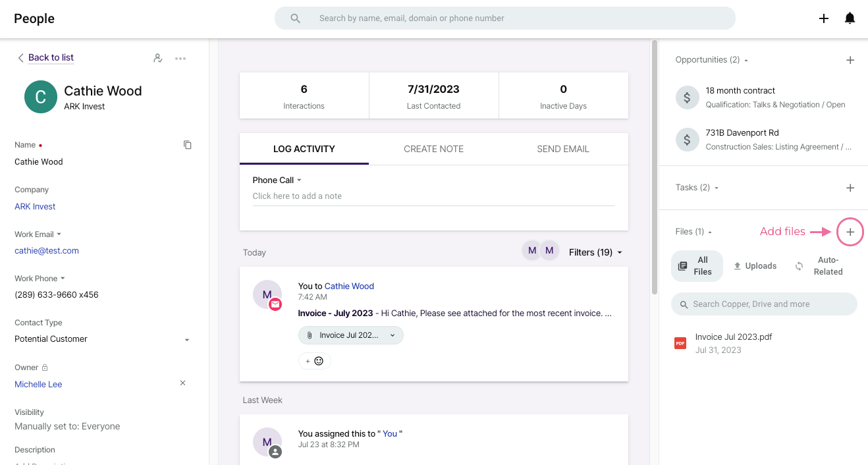The height and width of the screenshot is (465, 868).
Task: Click the search magnifier icon in top bar
Action: tap(296, 18)
